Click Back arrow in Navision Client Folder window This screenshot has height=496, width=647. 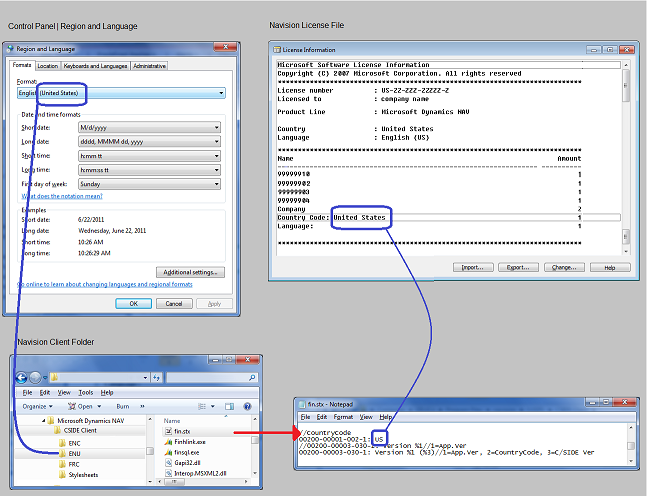point(21,377)
